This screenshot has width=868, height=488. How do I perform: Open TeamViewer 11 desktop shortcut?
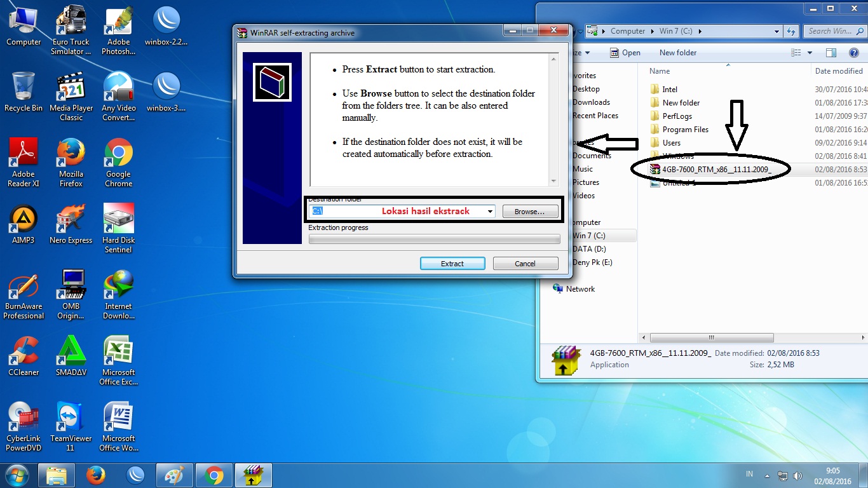pyautogui.click(x=71, y=426)
